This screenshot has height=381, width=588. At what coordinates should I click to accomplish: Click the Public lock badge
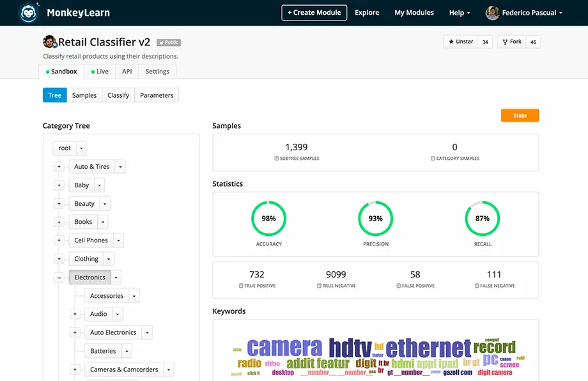pos(169,42)
